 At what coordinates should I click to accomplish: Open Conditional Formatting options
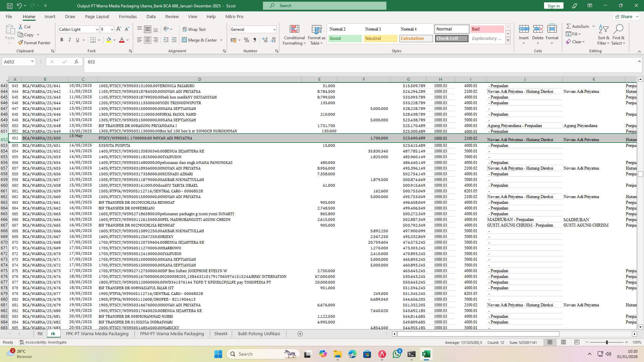click(294, 35)
